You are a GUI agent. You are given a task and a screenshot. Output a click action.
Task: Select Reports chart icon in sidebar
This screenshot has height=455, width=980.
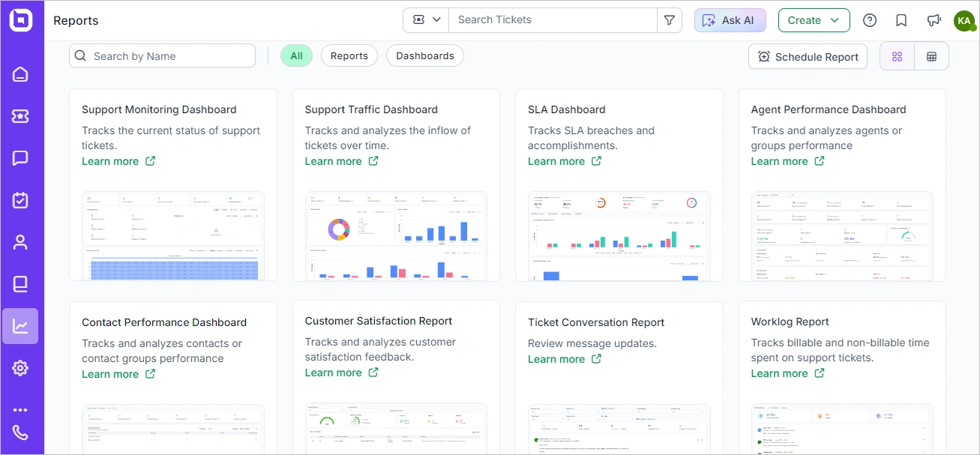tap(20, 326)
